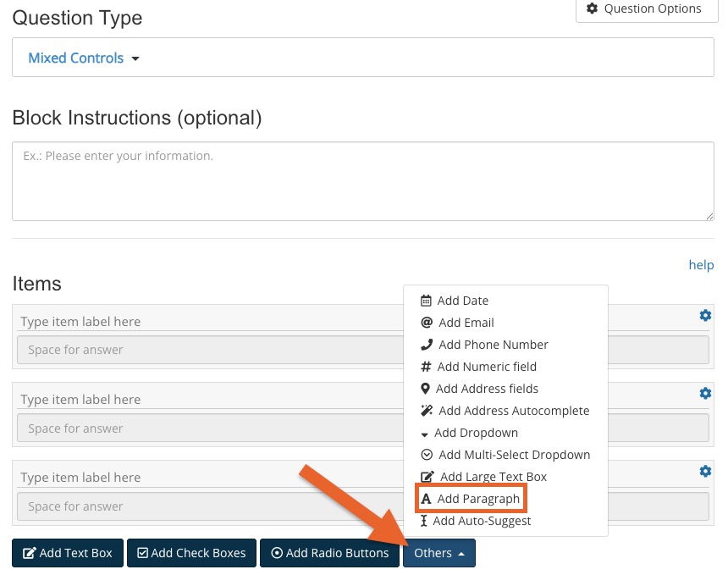
Task: Open the third item's gear settings icon
Action: coord(705,471)
